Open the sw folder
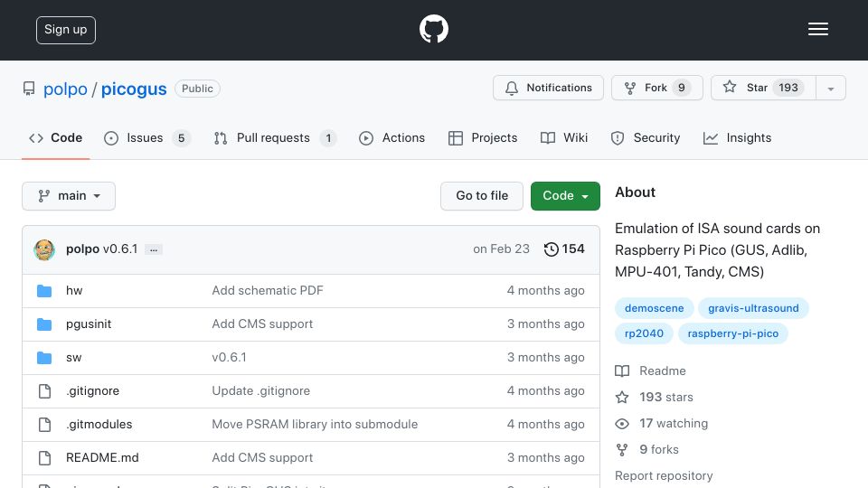The width and height of the screenshot is (868, 488). pos(73,358)
